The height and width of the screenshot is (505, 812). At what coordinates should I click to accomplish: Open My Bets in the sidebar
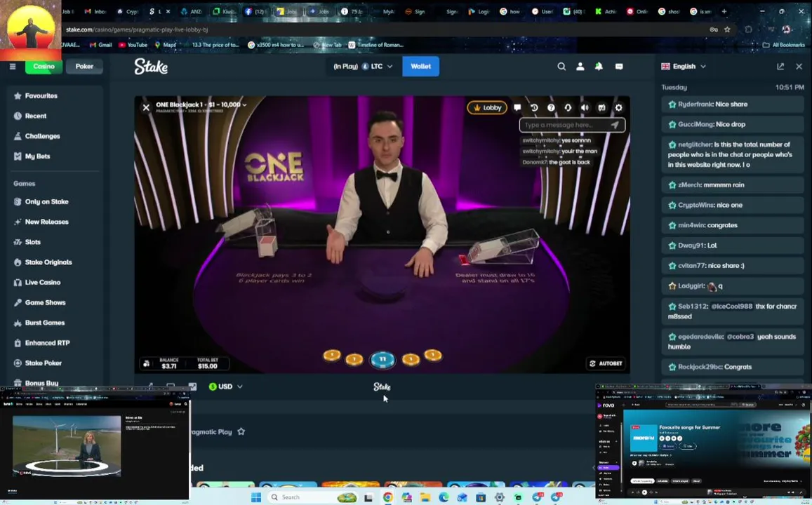point(37,156)
